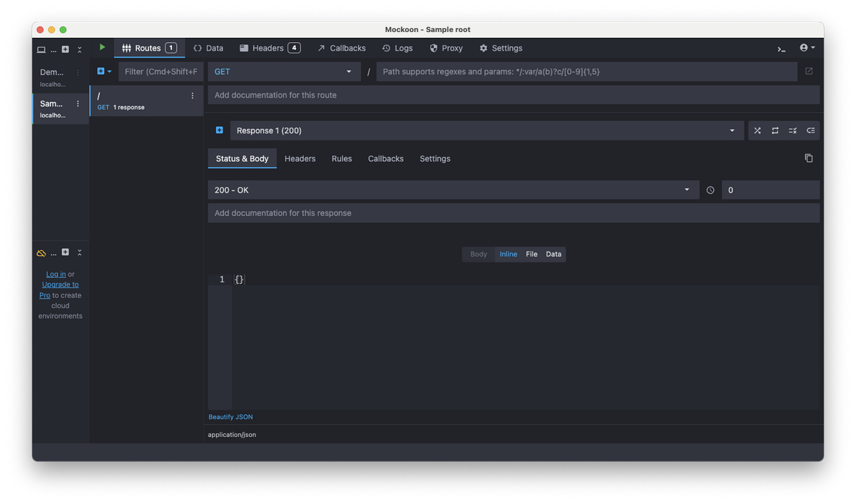Click in the body editor on line 1
The width and height of the screenshot is (856, 504).
(526, 279)
